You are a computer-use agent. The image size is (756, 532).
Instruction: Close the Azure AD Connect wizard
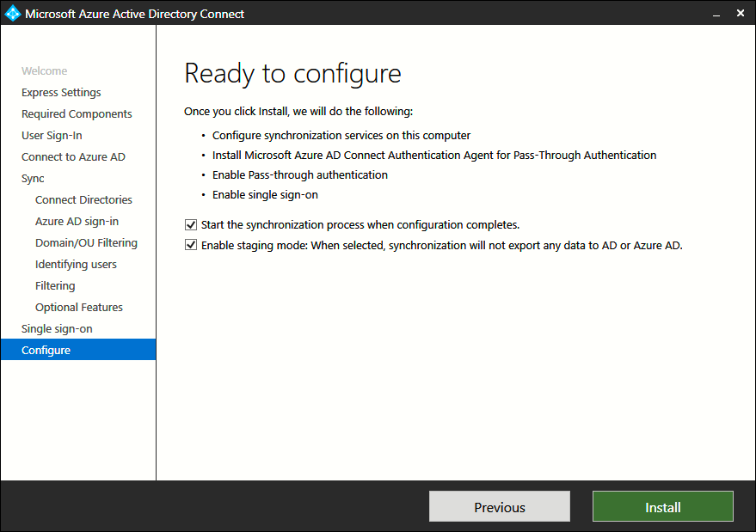click(740, 14)
